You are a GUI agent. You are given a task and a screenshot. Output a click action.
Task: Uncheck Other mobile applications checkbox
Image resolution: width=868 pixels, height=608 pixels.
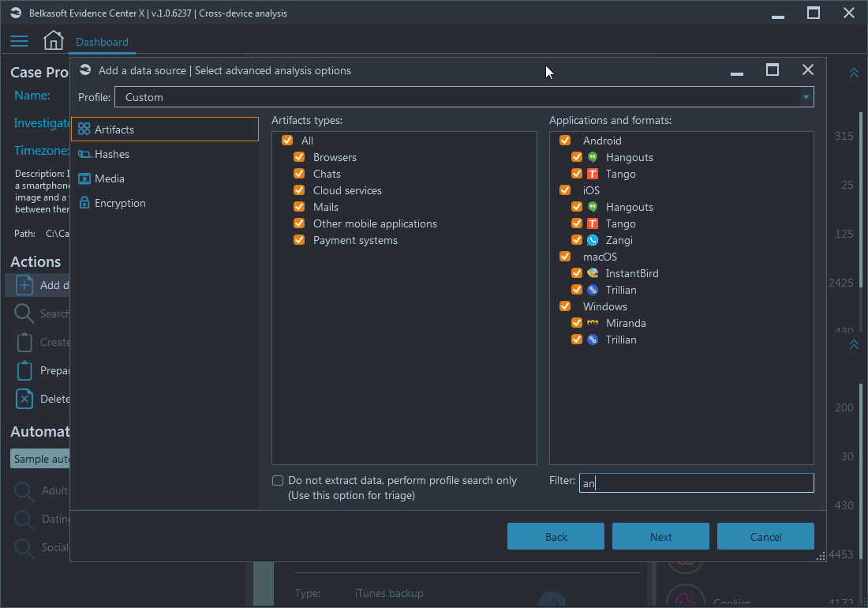click(x=299, y=223)
